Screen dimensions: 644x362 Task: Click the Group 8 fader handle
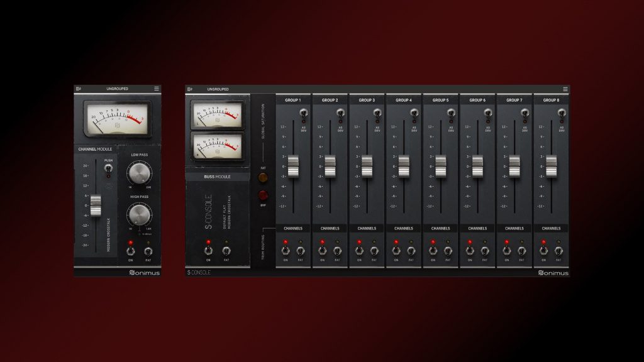[552, 166]
